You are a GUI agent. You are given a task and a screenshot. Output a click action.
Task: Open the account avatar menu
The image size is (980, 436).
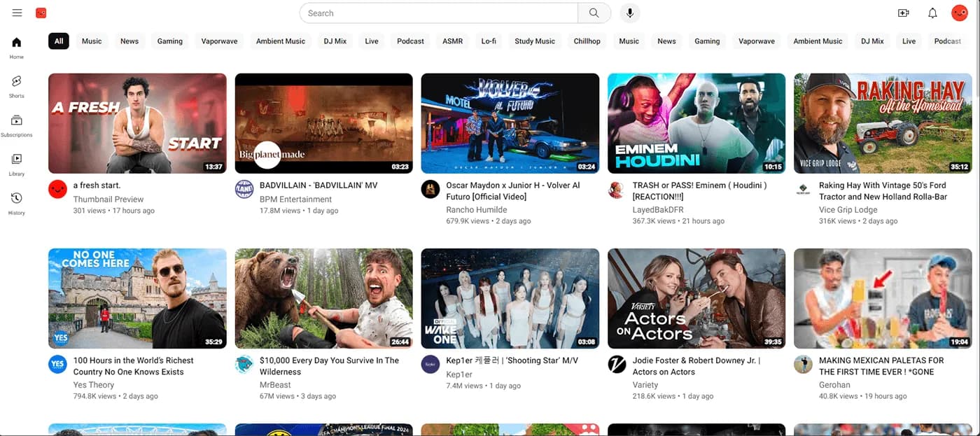click(959, 13)
